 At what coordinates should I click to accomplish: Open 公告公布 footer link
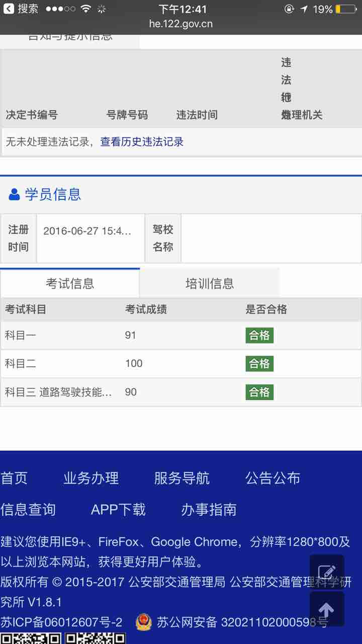(273, 478)
